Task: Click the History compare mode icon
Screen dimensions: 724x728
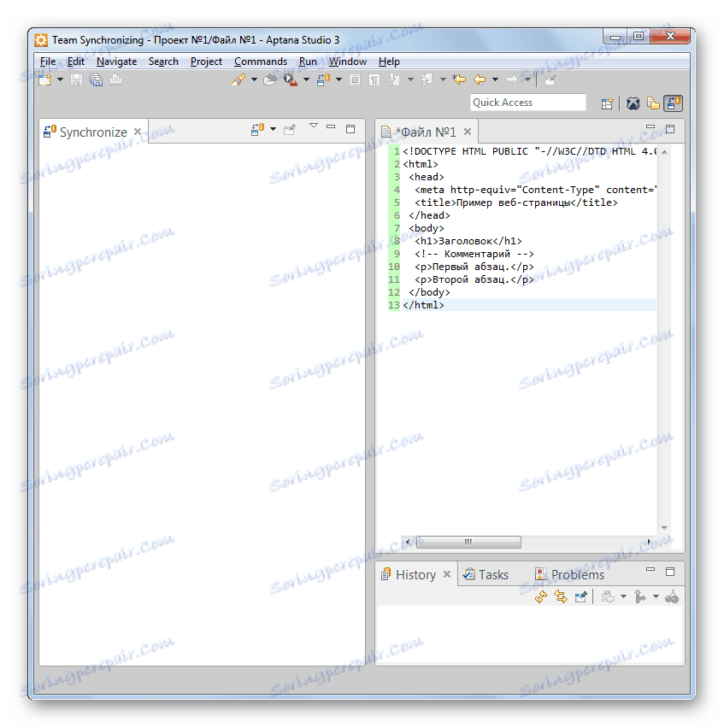Action: (x=672, y=597)
